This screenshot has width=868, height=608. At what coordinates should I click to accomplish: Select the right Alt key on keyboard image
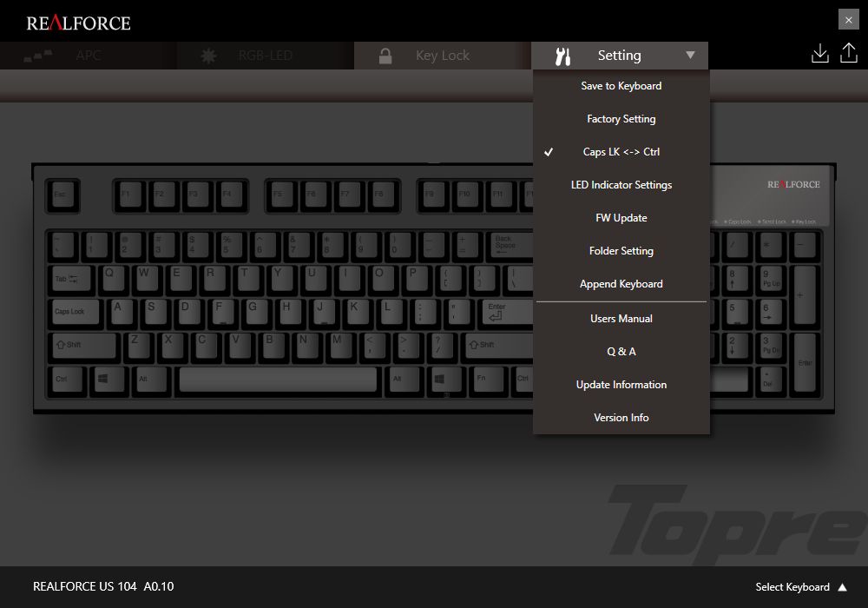[x=404, y=380]
